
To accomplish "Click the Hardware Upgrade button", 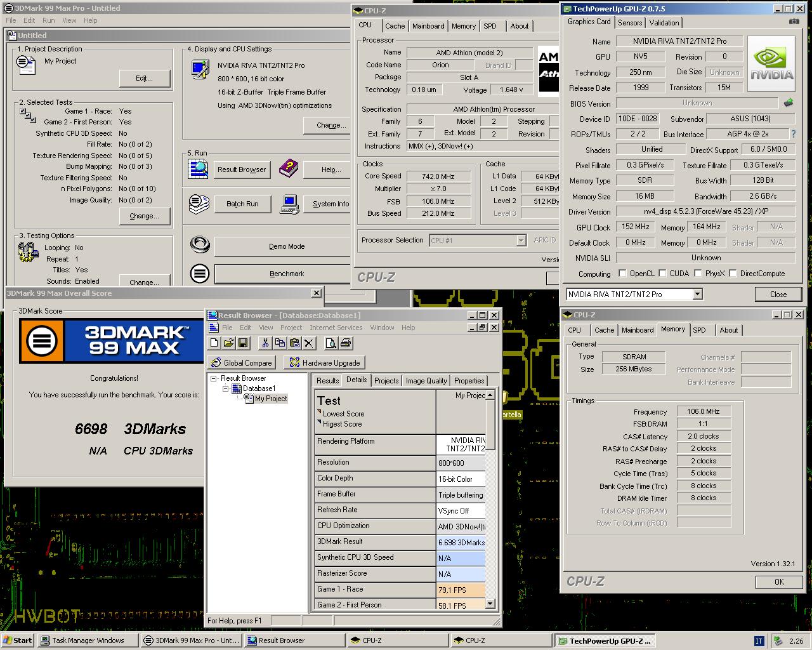I will [325, 362].
